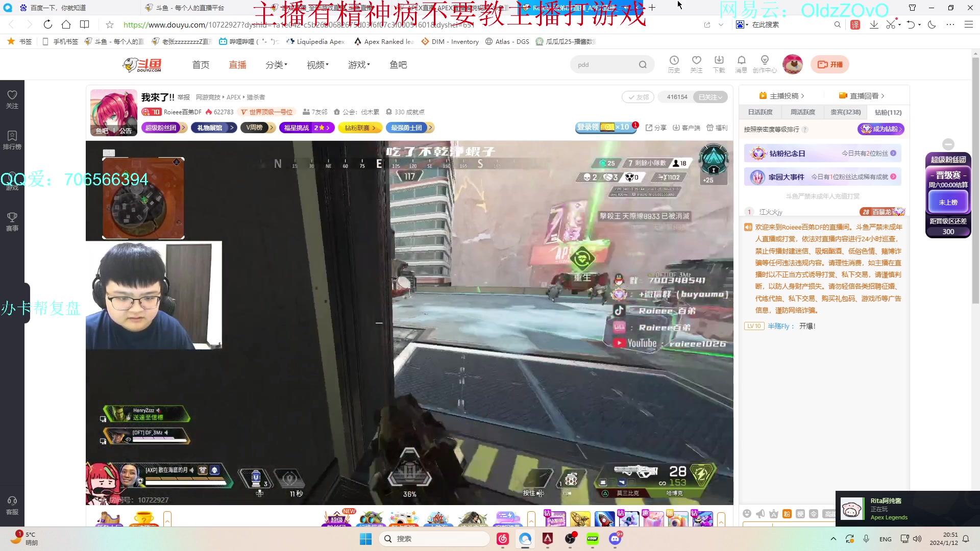Click the browser refresh icon
This screenshot has width=980, height=551.
coord(47,24)
